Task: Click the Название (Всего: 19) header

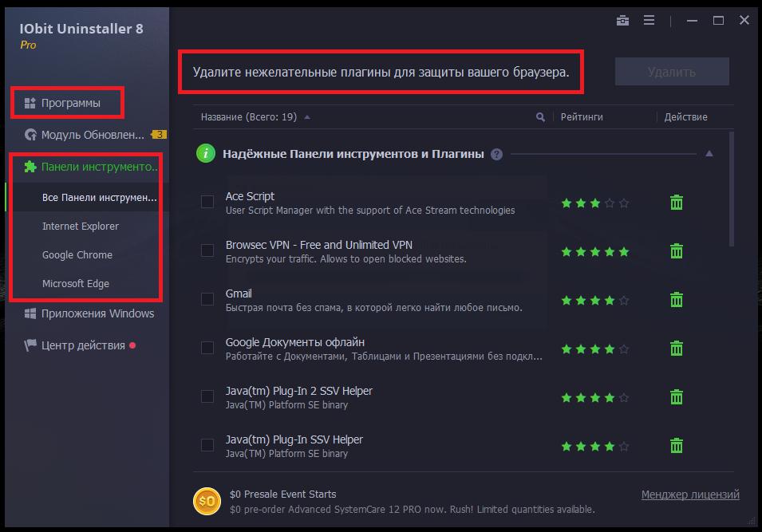Action: 249,117
